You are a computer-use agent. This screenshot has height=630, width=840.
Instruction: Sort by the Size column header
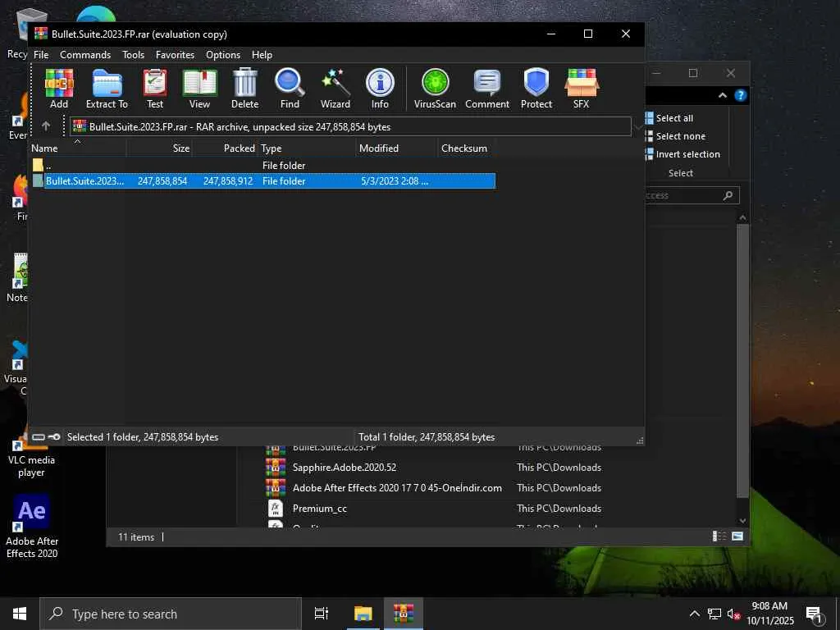pyautogui.click(x=160, y=148)
